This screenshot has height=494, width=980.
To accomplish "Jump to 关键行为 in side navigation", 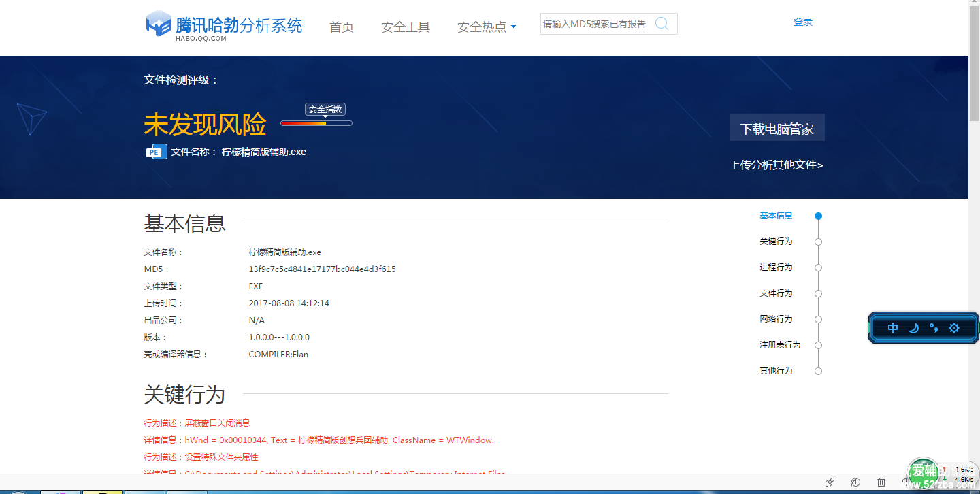I will (x=777, y=242).
